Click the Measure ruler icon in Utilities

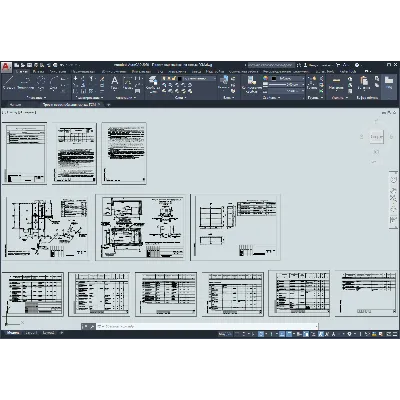tap(336, 83)
